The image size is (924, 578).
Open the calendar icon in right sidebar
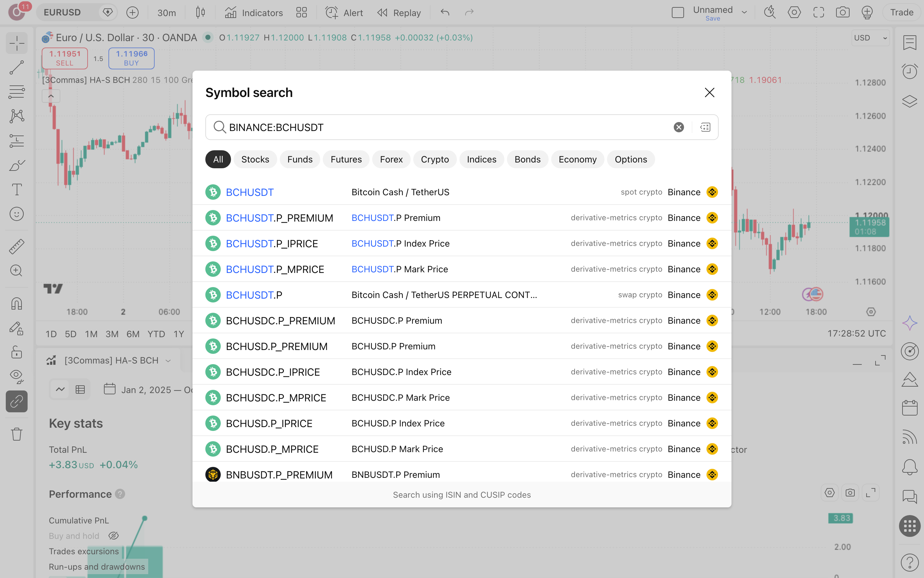(910, 407)
